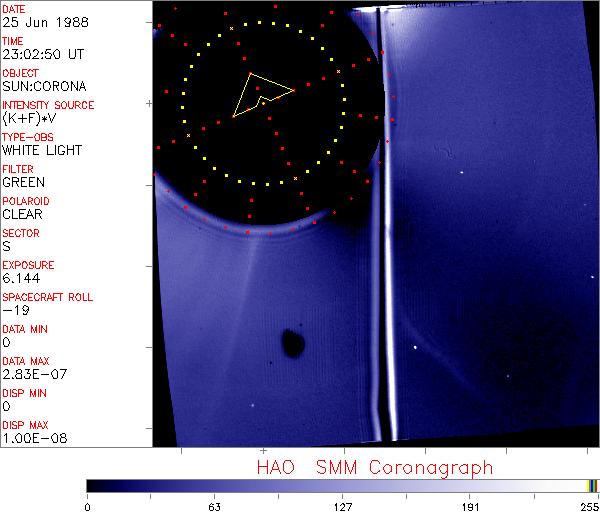
Task: Select the SUN:CORONA object value
Action: coord(41,86)
